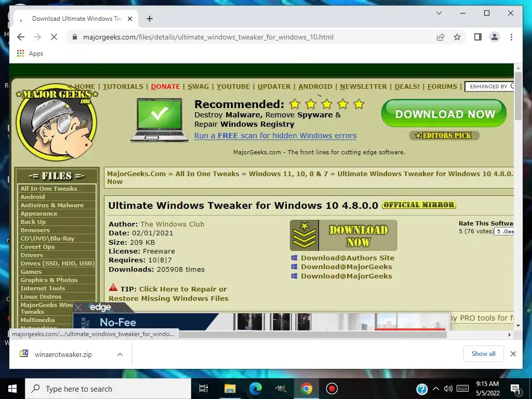The height and width of the screenshot is (399, 532).
Task: Close the Download Ultimate Windows Tweaker tab
Action: tap(129, 19)
